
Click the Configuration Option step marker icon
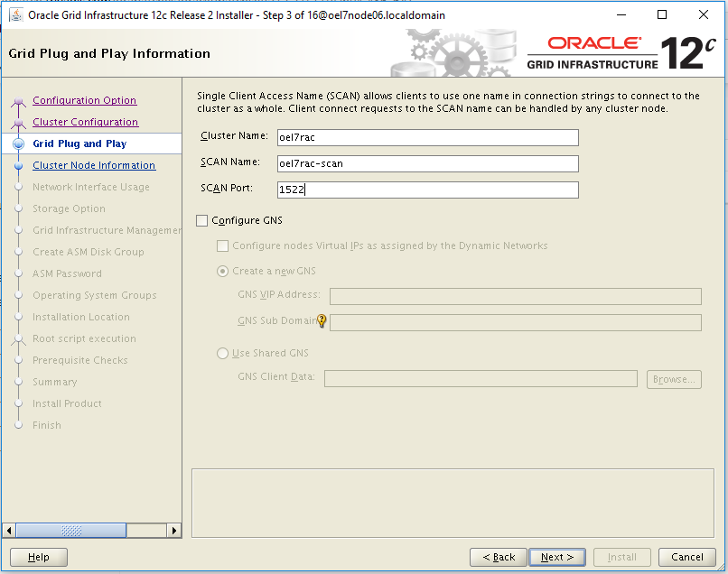click(18, 101)
